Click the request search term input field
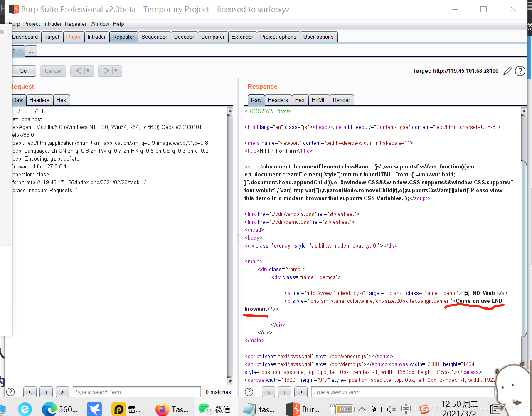 coord(137,392)
